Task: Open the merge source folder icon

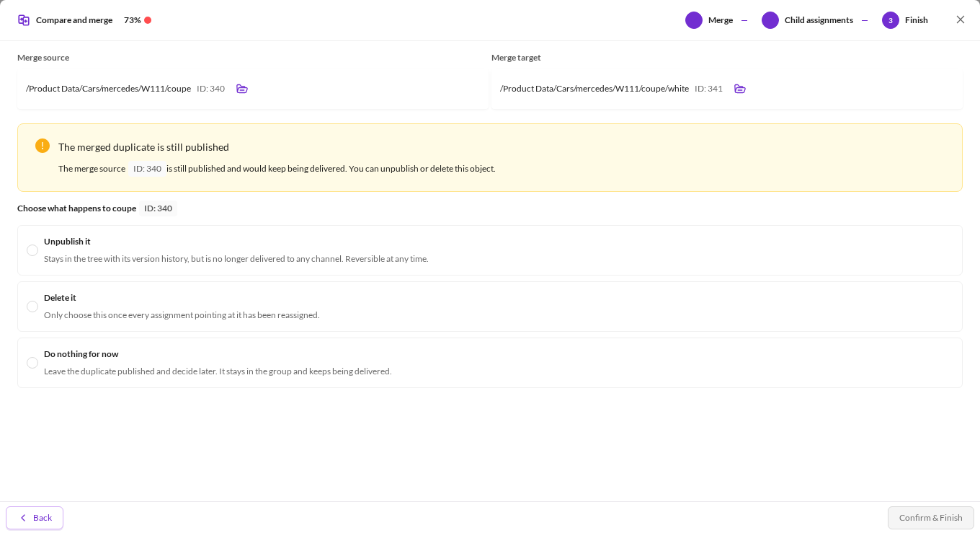Action: click(x=242, y=89)
